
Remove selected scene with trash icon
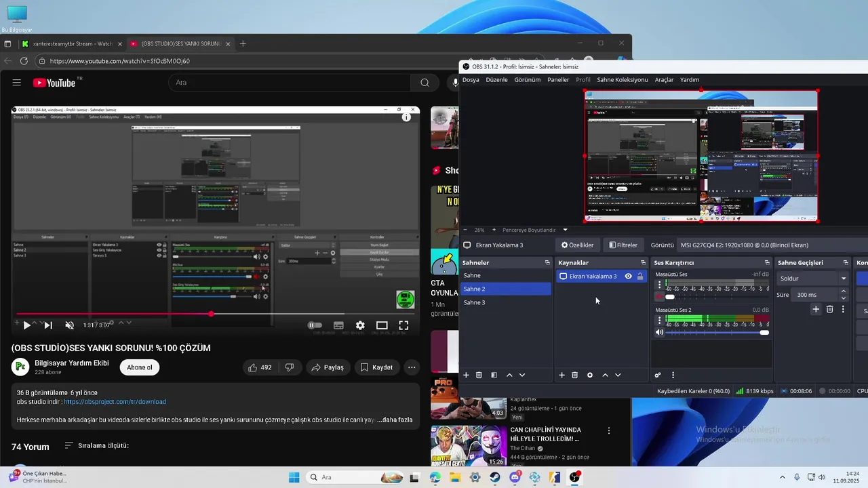(x=479, y=375)
